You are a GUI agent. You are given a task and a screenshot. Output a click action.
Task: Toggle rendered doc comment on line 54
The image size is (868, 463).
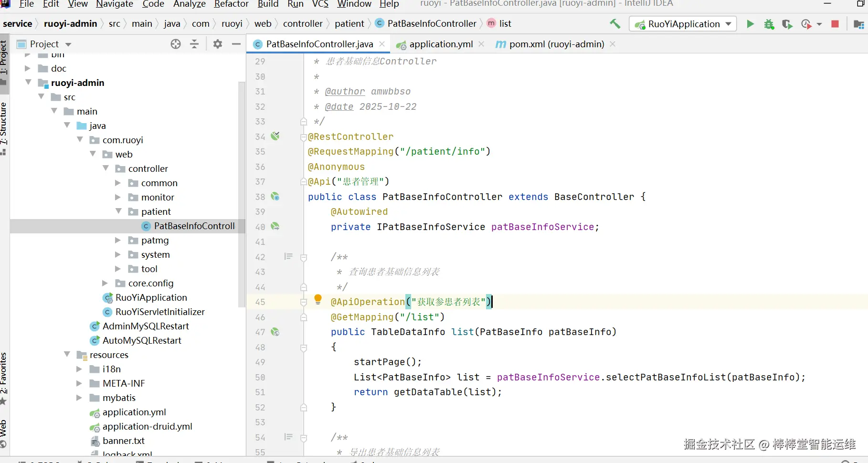pos(288,437)
